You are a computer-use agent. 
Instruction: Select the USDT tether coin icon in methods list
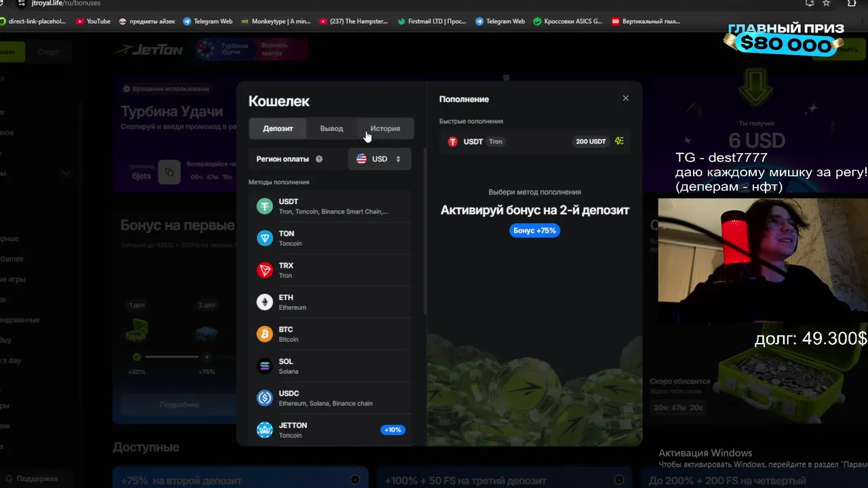point(264,207)
